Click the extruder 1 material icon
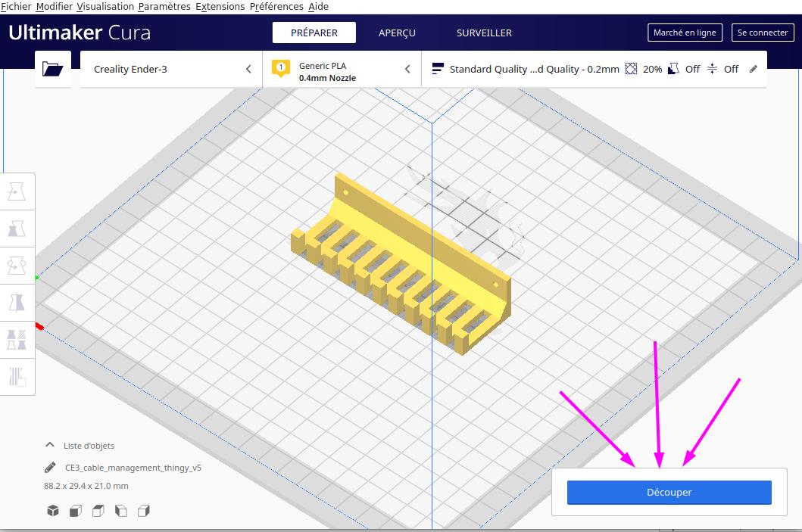Screen dimensions: 802x532 (281, 68)
